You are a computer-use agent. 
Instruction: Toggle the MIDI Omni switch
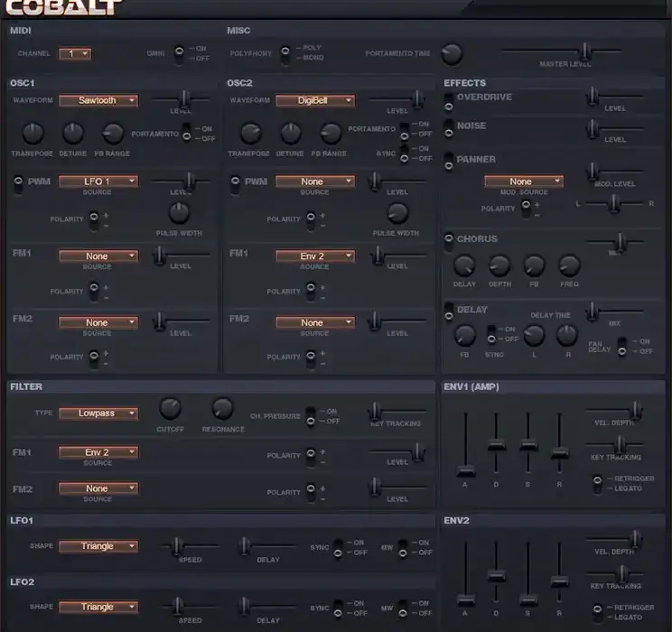(179, 55)
